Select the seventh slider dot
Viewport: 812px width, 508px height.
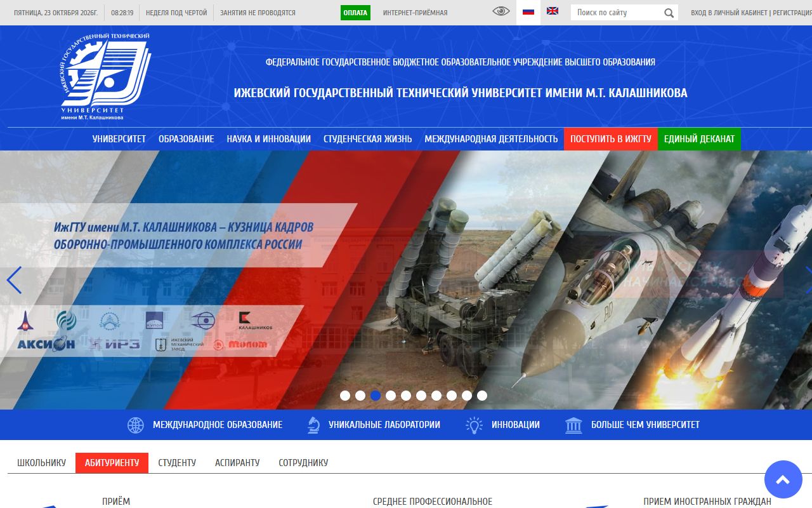pos(436,396)
